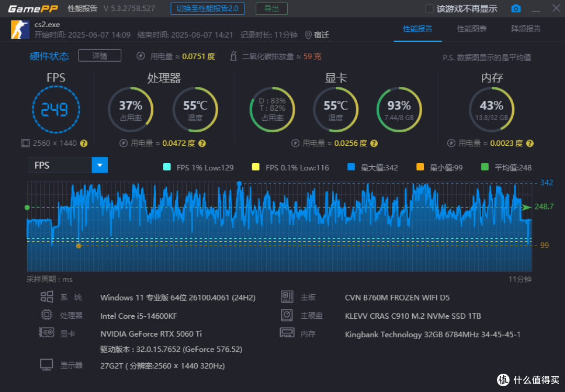Click the 43% memory usage gauge
The width and height of the screenshot is (565, 392).
pyautogui.click(x=491, y=109)
